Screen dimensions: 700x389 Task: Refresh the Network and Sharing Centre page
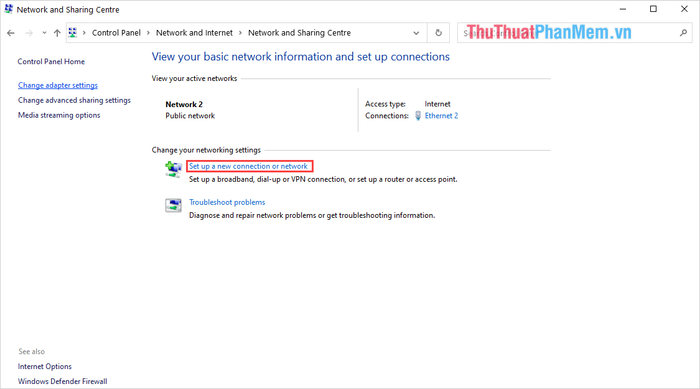point(438,33)
